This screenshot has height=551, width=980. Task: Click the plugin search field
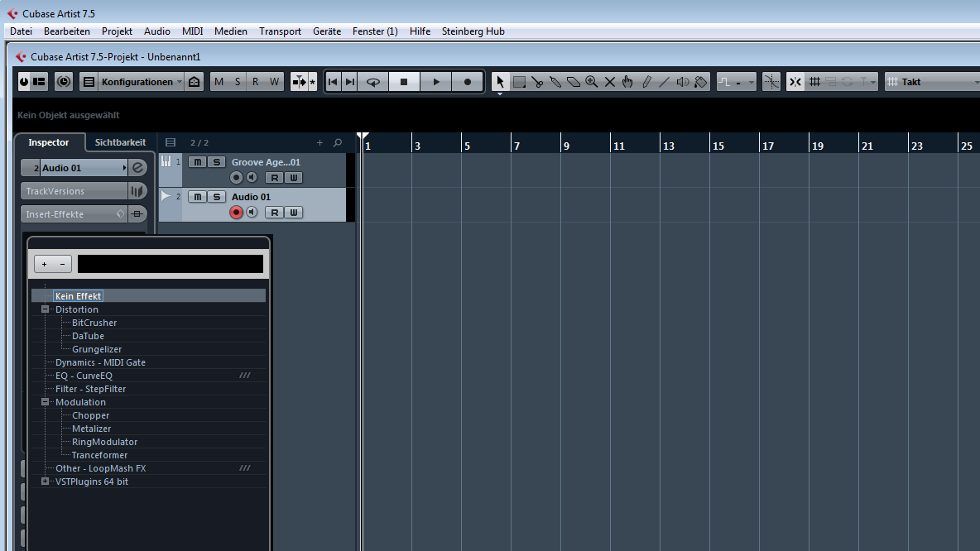coord(170,264)
